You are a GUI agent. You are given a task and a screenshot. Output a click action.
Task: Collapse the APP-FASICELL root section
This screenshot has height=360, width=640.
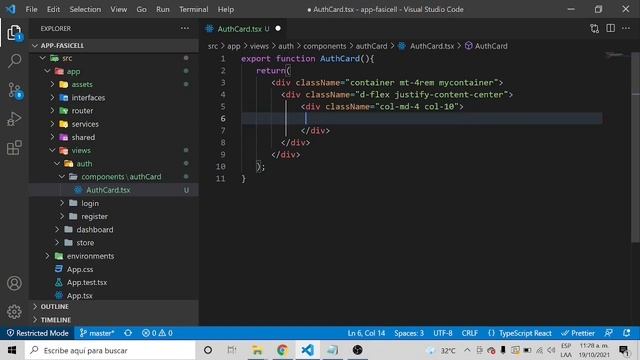[x=35, y=45]
